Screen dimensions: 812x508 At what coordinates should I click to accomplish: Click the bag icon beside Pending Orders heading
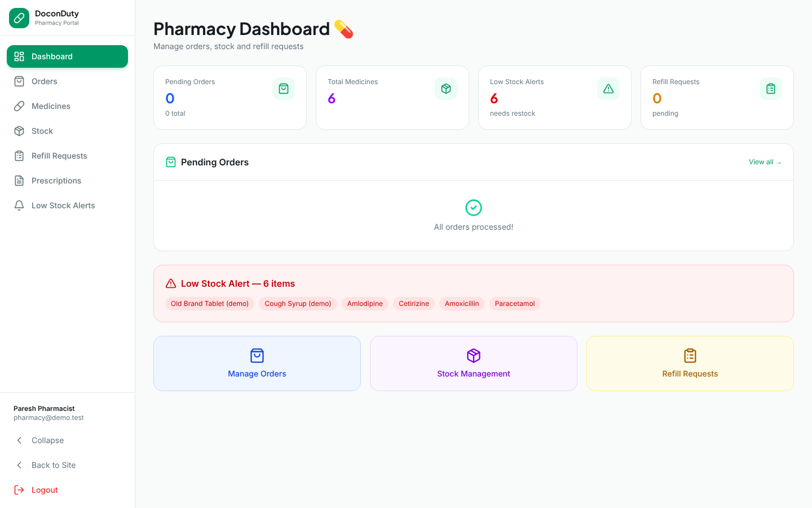(x=171, y=162)
